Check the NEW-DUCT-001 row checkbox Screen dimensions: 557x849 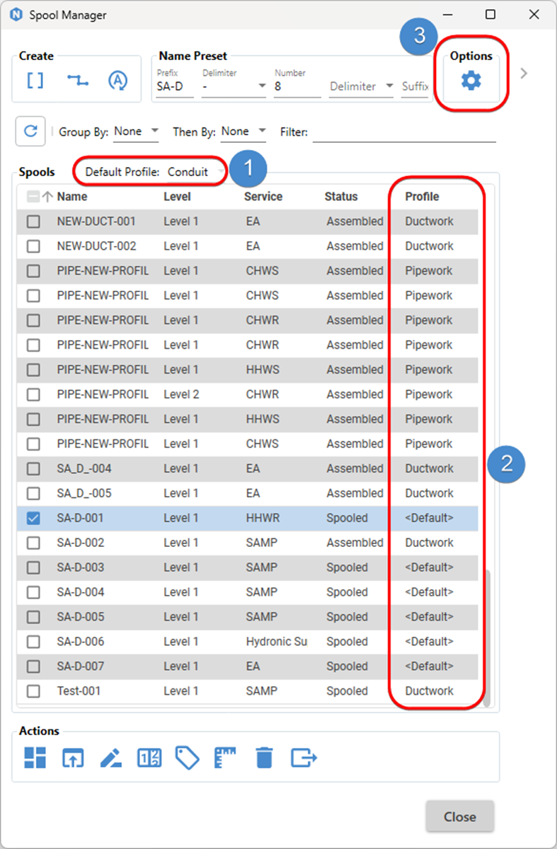[34, 221]
